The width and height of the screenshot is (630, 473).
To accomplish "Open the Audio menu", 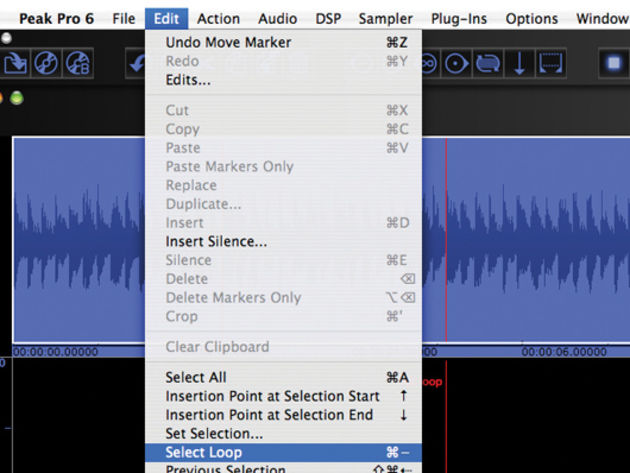I will pyautogui.click(x=278, y=19).
